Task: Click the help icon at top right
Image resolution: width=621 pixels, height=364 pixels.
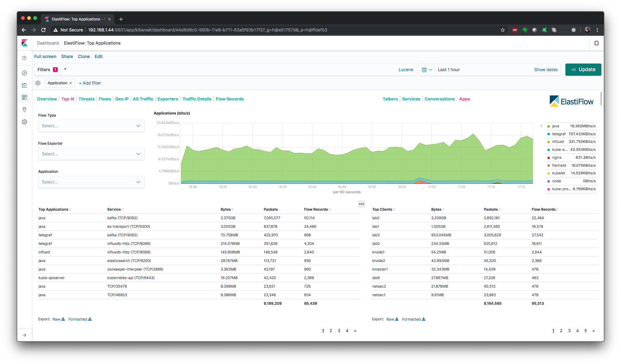Action: pos(596,43)
